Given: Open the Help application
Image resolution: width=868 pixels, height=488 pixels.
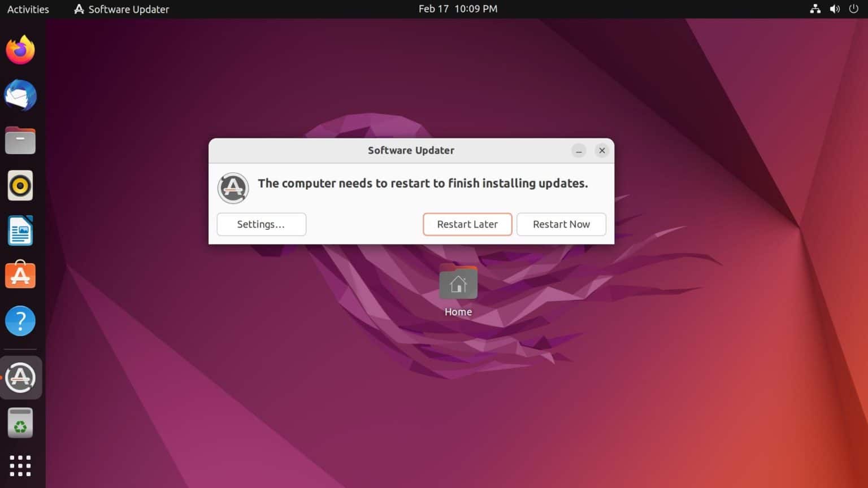Looking at the screenshot, I should click(20, 321).
